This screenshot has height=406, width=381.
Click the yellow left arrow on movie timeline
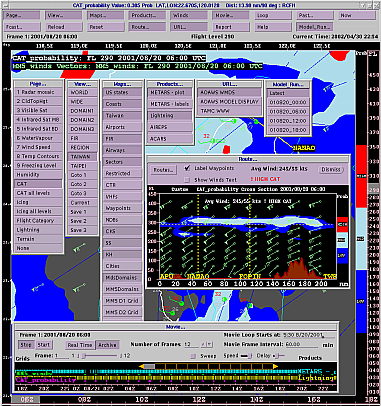coord(141,366)
